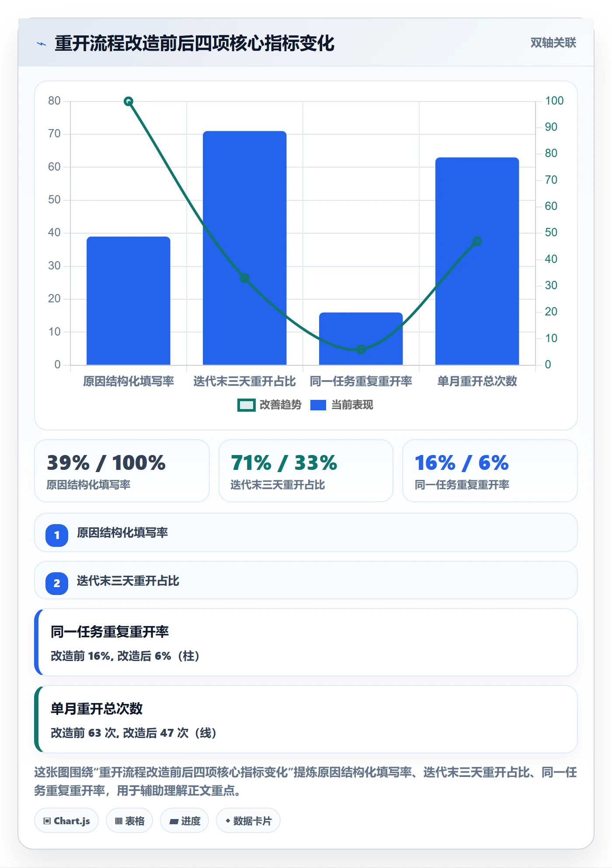The image size is (612, 868).
Task: Click the number 2 badge icon
Action: [x=57, y=583]
